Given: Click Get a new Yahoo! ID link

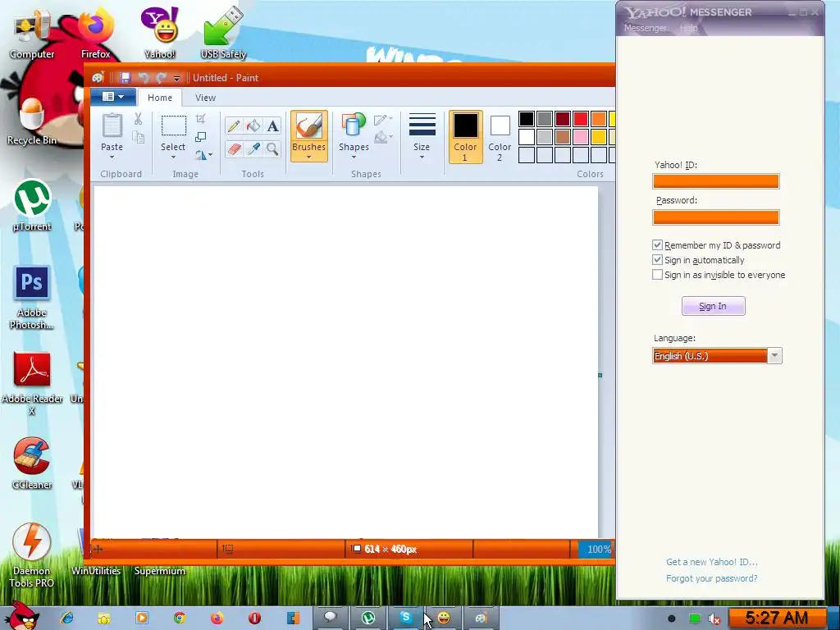Looking at the screenshot, I should tap(711, 562).
